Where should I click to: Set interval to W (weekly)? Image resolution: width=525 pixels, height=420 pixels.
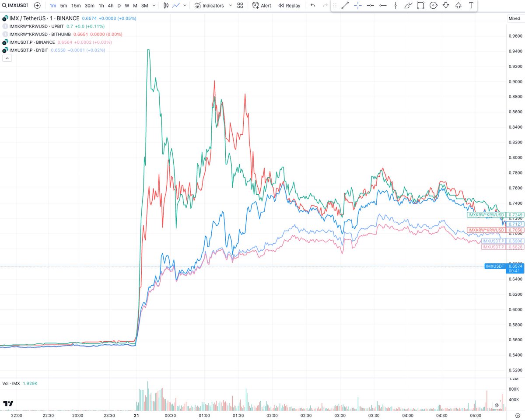pyautogui.click(x=127, y=6)
